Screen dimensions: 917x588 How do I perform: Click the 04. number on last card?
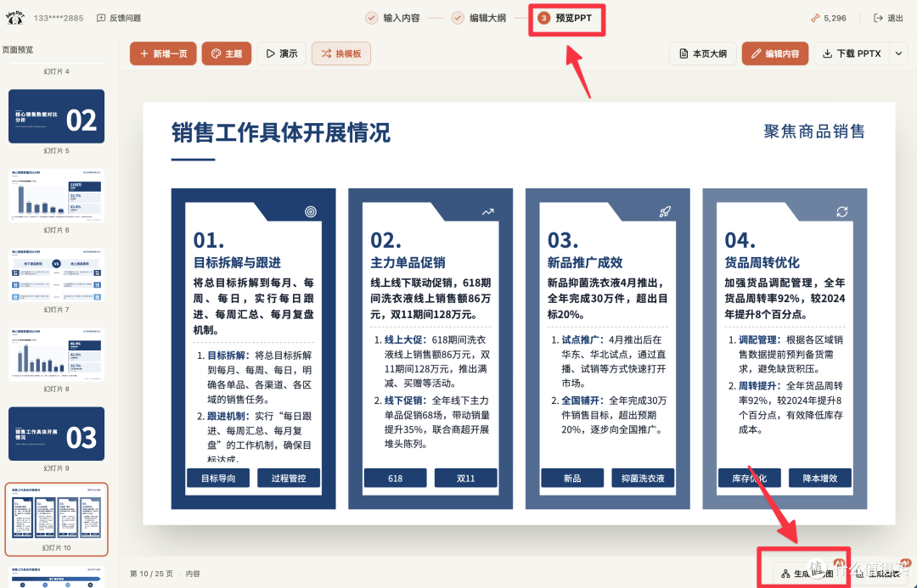point(740,240)
